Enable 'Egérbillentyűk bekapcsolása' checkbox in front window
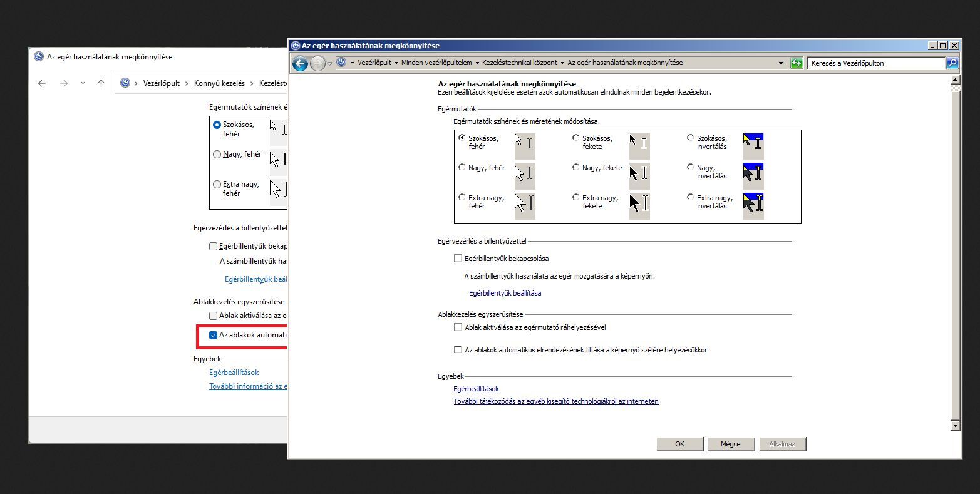 point(458,258)
